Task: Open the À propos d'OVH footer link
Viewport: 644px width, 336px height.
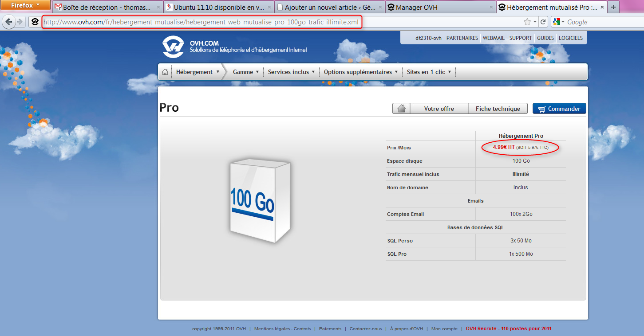Action: 406,329
